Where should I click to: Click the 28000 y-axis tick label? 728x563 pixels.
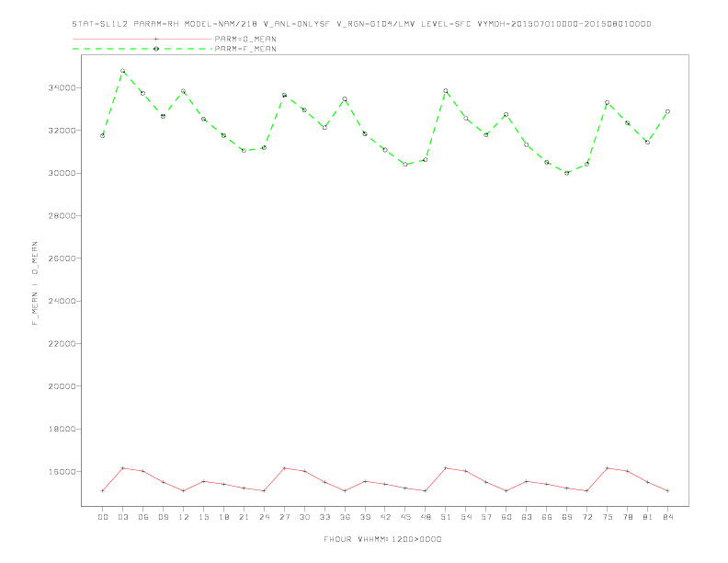tap(62, 216)
